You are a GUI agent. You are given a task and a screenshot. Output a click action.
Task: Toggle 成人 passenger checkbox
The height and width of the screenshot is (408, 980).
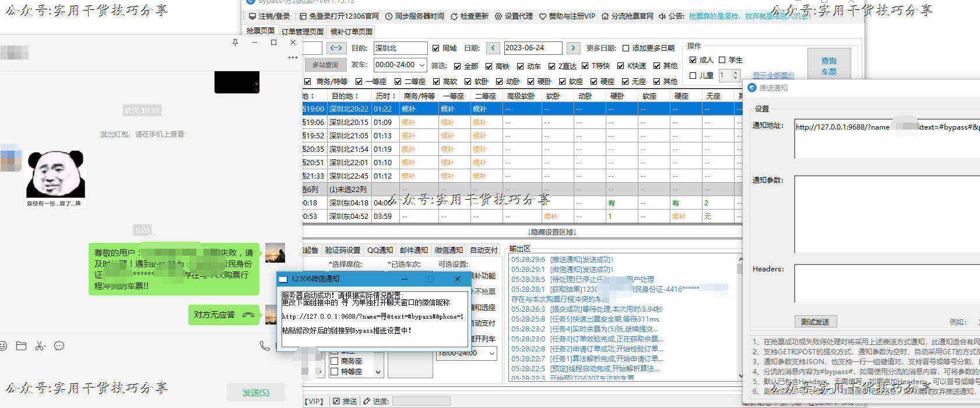(x=693, y=60)
